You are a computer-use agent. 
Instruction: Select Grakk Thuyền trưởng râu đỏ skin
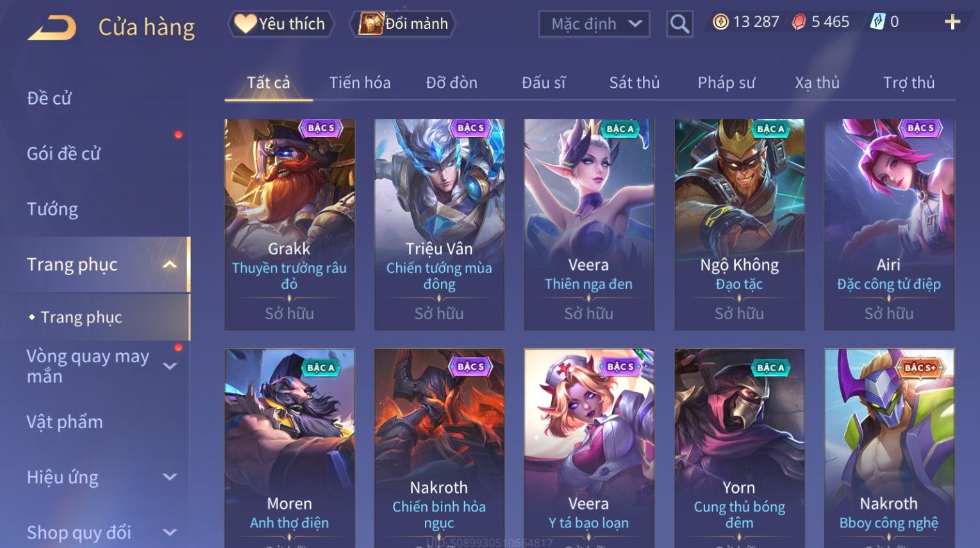(289, 224)
